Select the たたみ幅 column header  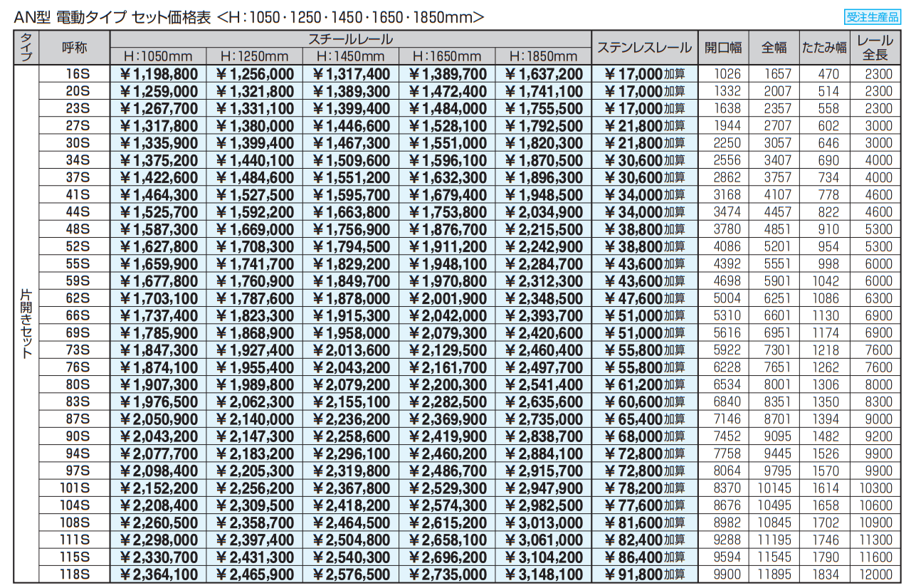click(824, 48)
